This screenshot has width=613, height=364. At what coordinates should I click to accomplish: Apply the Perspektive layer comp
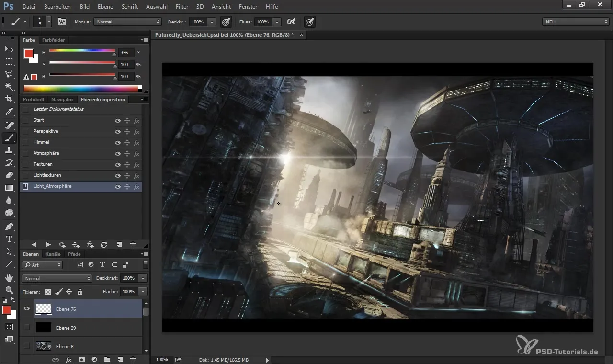click(x=25, y=131)
